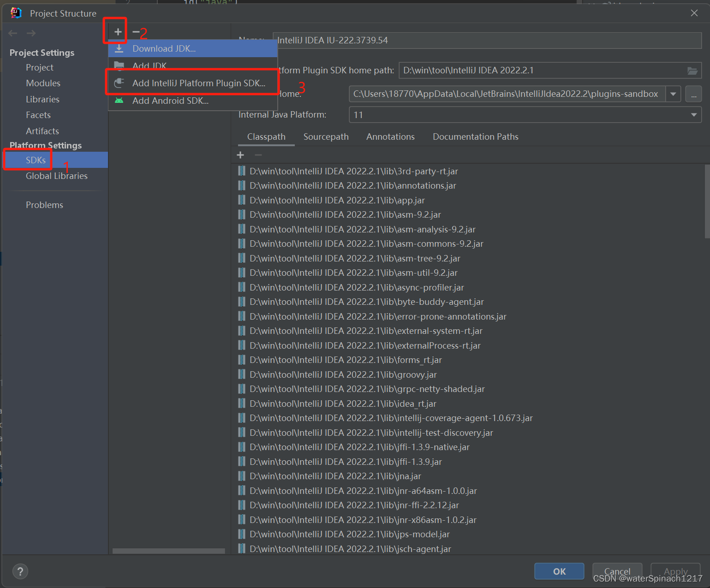Switch to the Classpath tab
The image size is (710, 588).
(x=266, y=137)
